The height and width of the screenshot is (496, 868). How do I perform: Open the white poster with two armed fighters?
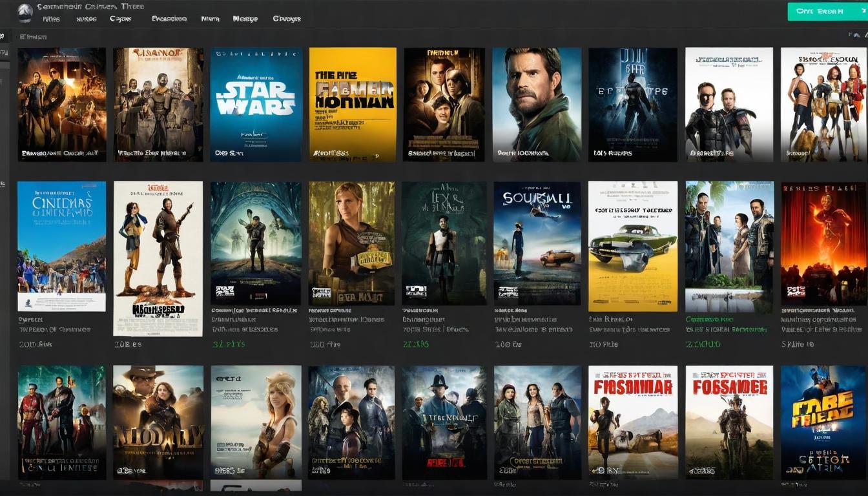tap(158, 258)
